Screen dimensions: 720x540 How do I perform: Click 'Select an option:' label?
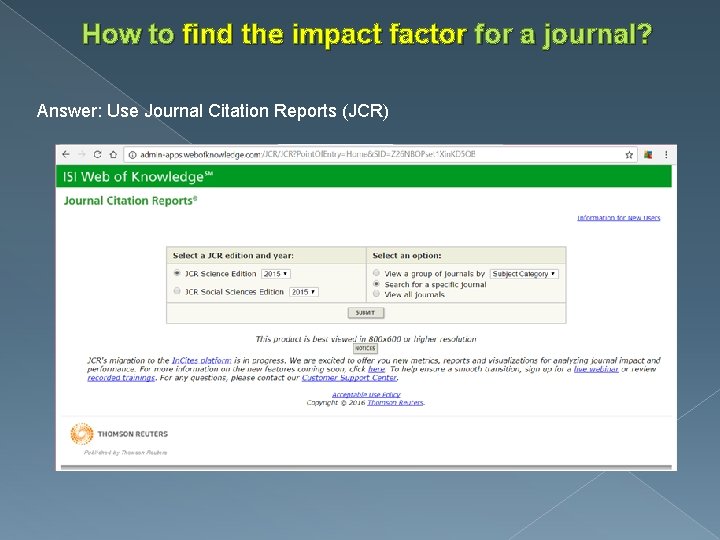[x=407, y=255]
